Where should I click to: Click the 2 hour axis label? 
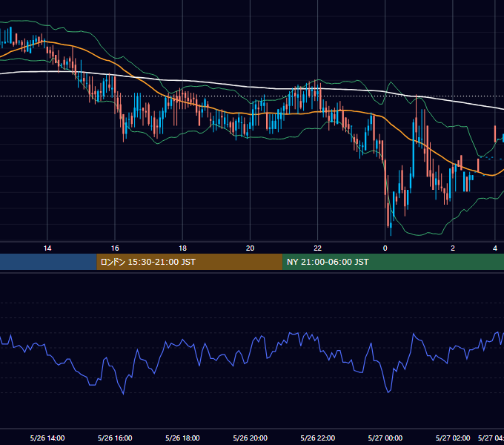453,248
